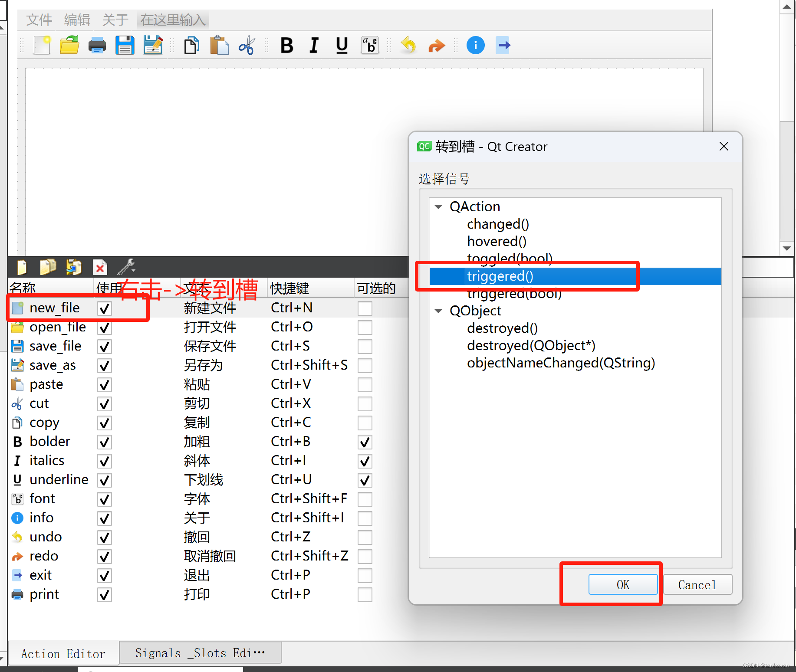The image size is (796, 672).
Task: Click the Underline formatting icon
Action: (342, 45)
